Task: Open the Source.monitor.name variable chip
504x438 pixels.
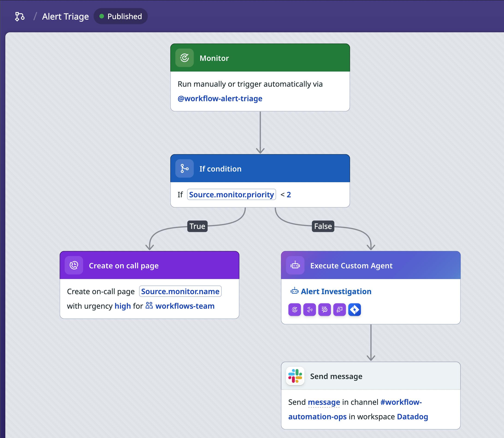Action: pos(180,291)
